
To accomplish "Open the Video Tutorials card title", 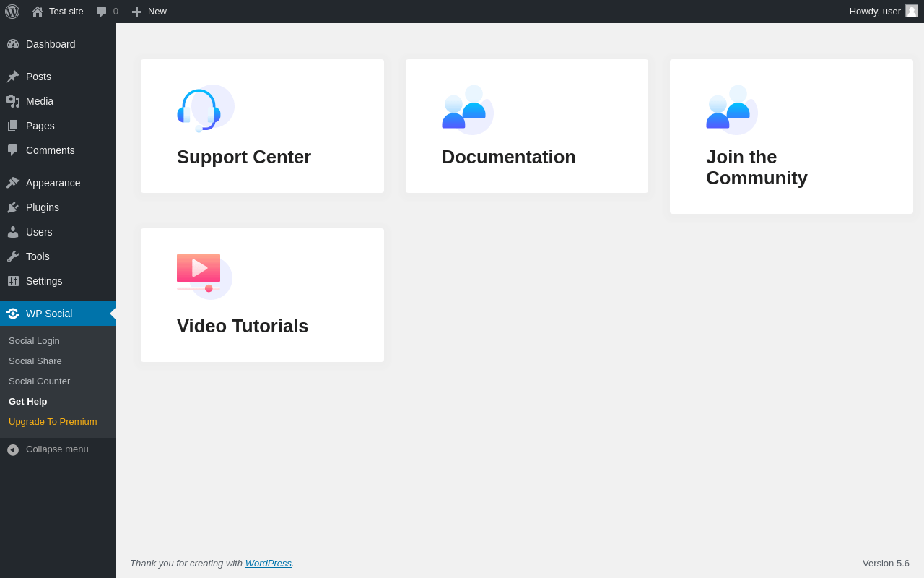I will (x=243, y=326).
